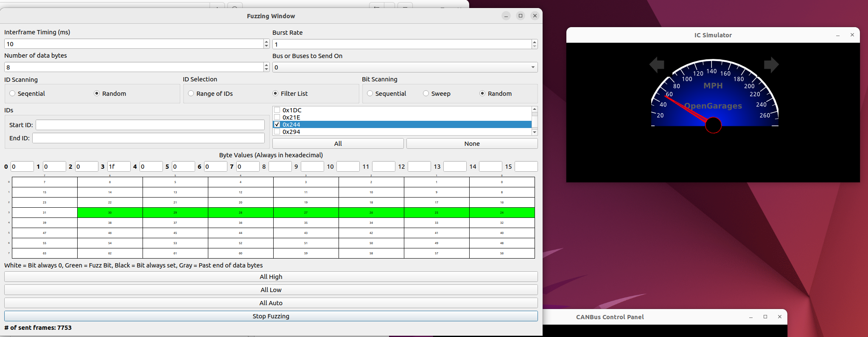The height and width of the screenshot is (337, 868).
Task: Click byte 0 value field
Action: (22, 166)
